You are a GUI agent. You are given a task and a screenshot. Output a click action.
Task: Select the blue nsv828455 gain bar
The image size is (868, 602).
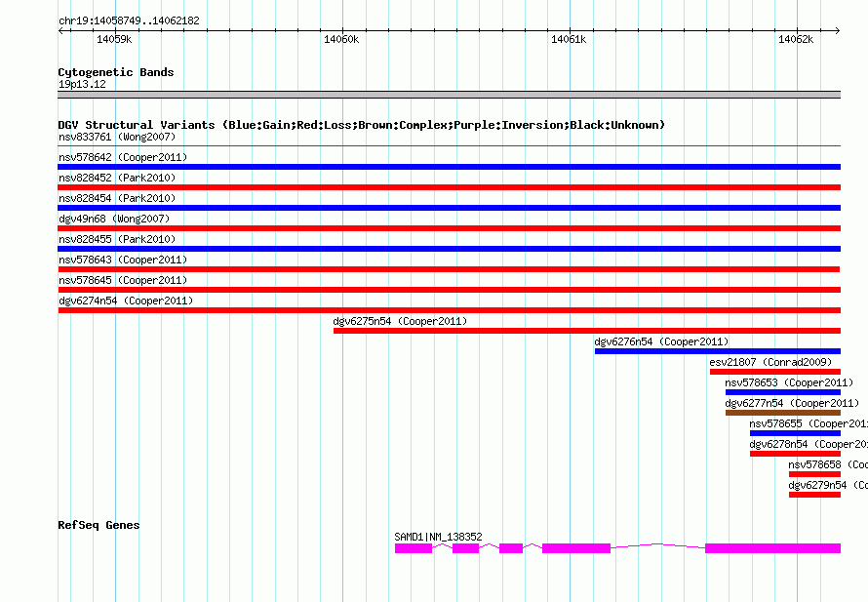click(x=449, y=249)
